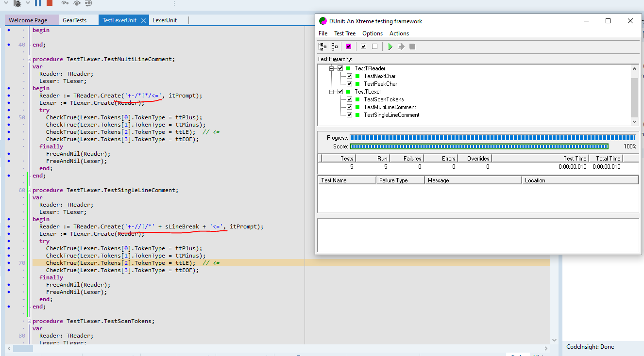Image resolution: width=644 pixels, height=356 pixels.
Task: Stop debugging with the red square icon
Action: (x=50, y=3)
